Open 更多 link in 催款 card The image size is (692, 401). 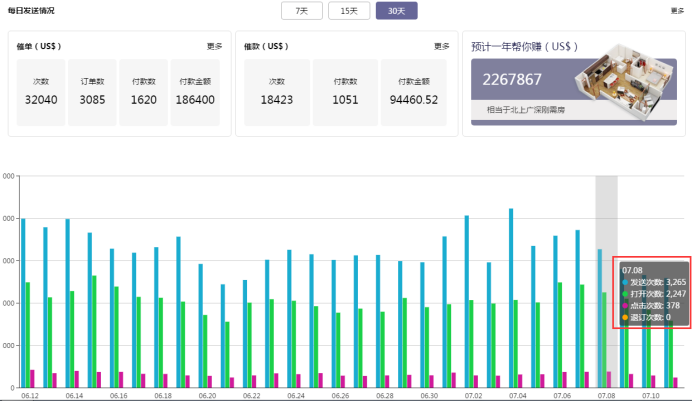point(441,46)
